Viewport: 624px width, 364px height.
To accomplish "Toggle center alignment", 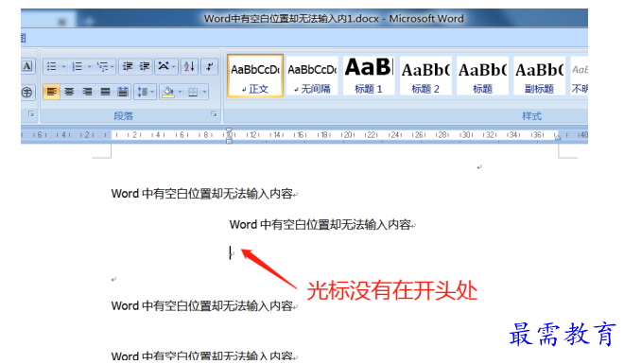I will pyautogui.click(x=69, y=92).
